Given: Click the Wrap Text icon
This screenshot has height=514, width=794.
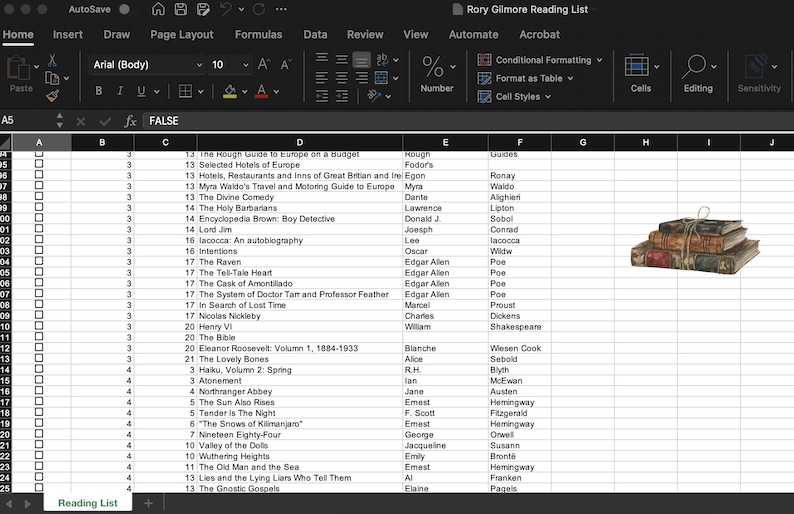Looking at the screenshot, I should pyautogui.click(x=382, y=60).
